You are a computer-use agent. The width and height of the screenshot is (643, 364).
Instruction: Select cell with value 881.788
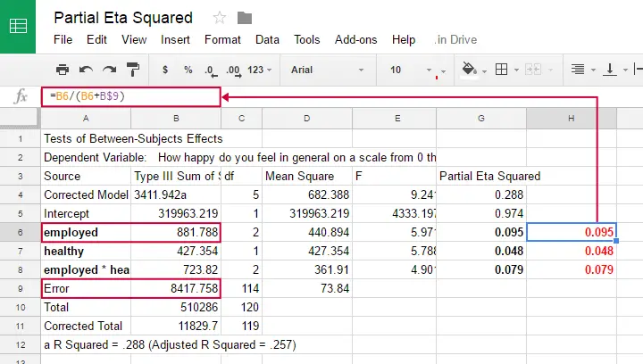point(176,232)
